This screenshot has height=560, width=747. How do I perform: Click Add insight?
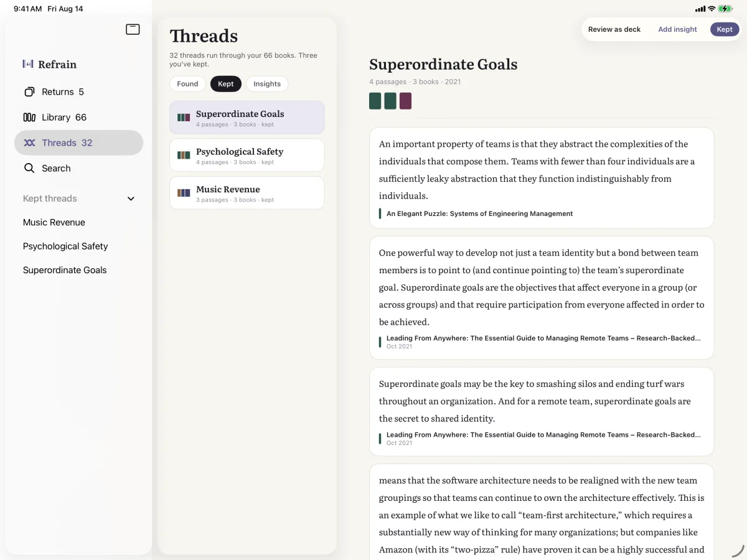(x=677, y=29)
